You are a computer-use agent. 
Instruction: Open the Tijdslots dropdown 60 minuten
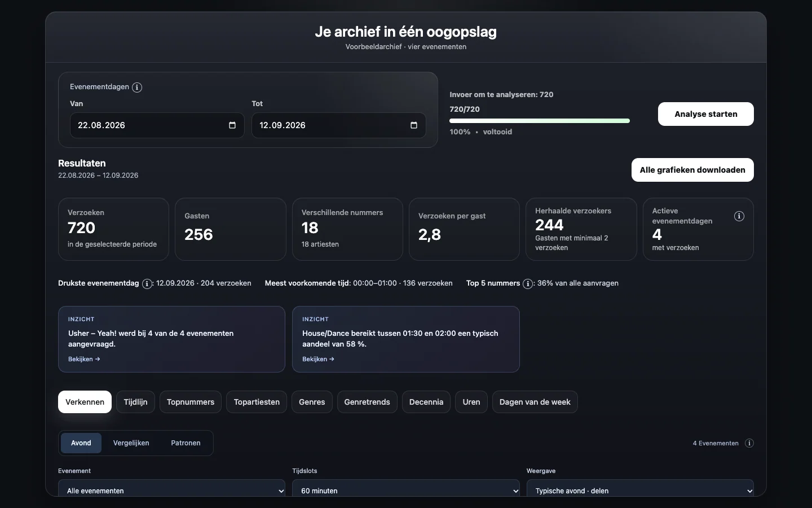406,489
